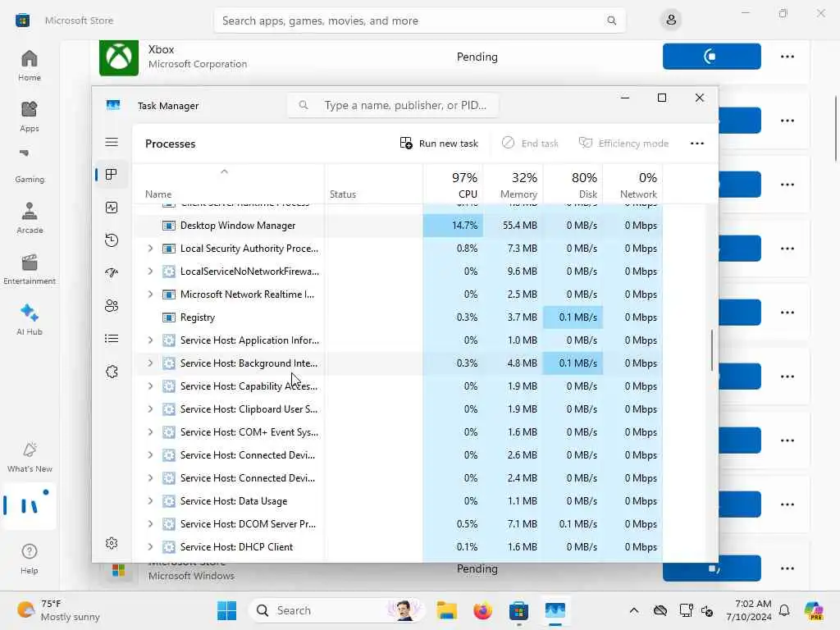Click the search magnifier in Microsoft Store
The height and width of the screenshot is (630, 840).
(611, 21)
